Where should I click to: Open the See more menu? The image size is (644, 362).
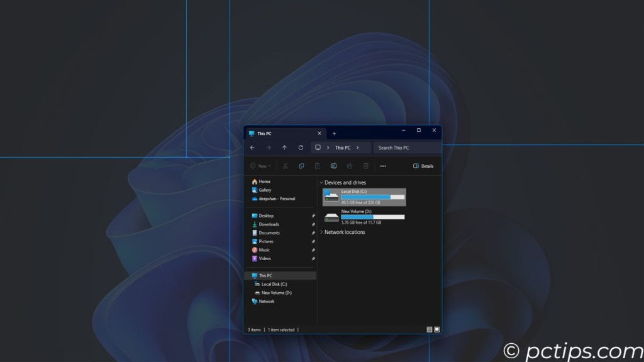pos(383,166)
